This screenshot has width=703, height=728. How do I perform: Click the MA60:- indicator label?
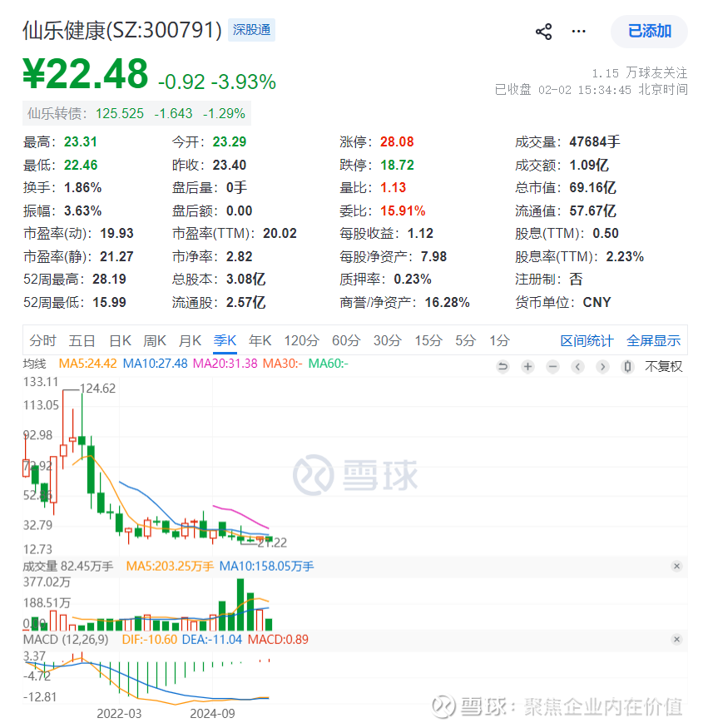329,364
